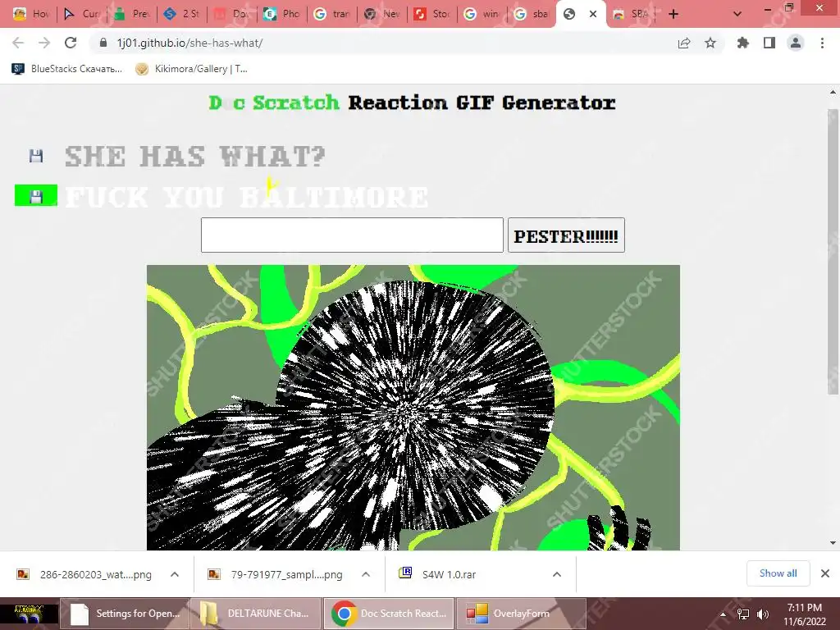Switch to the How tab
This screenshot has height=630, width=840.
pyautogui.click(x=31, y=14)
